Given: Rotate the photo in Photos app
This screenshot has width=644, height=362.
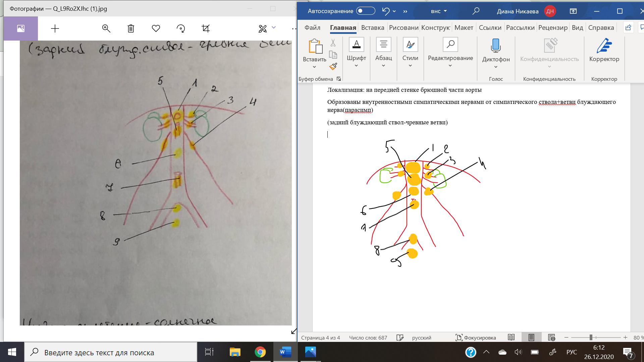Looking at the screenshot, I should [181, 28].
